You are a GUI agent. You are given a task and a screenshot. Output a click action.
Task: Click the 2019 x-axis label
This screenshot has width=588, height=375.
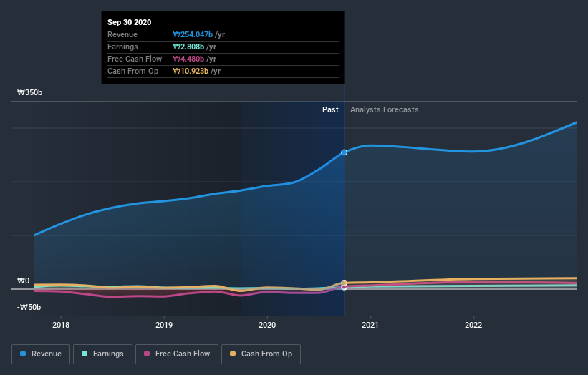click(x=164, y=325)
